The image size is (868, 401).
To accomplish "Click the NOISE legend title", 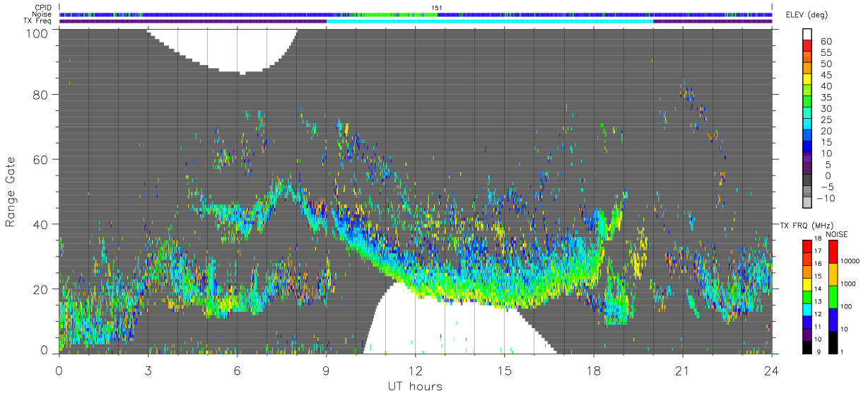I will 835,233.
